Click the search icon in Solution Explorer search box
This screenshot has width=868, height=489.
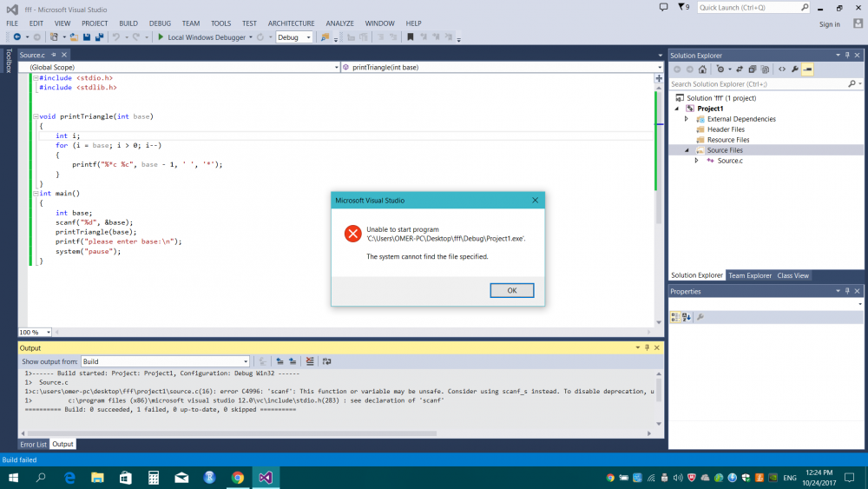(x=852, y=83)
